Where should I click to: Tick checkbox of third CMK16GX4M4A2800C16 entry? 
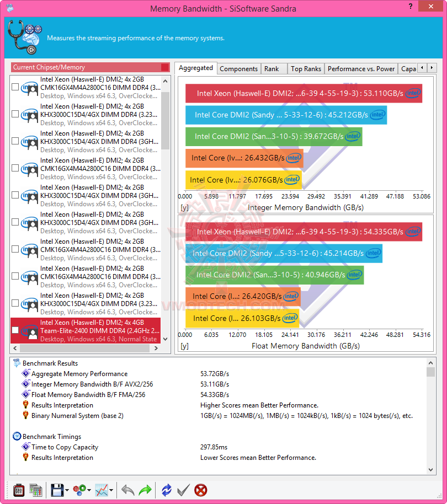click(15, 249)
